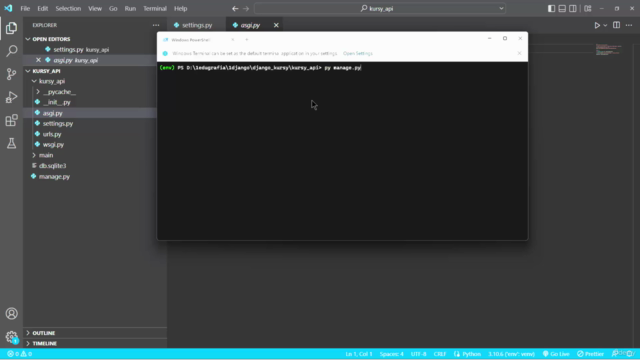
Task: Open the Edit menu
Action: pyautogui.click(x=42, y=9)
